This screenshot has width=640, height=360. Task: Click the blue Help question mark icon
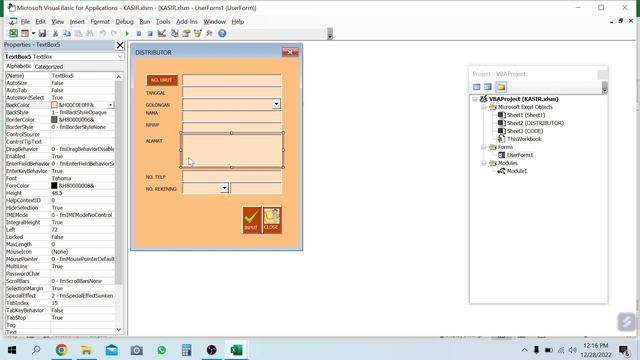pos(222,33)
